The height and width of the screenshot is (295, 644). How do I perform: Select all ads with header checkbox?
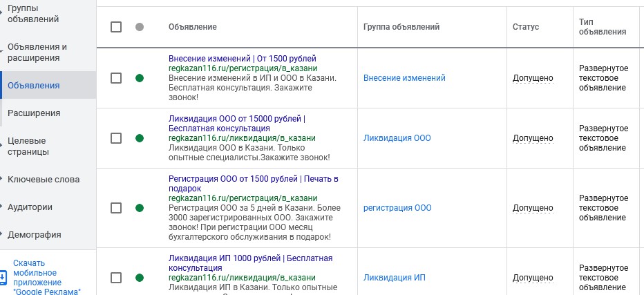[x=116, y=27]
